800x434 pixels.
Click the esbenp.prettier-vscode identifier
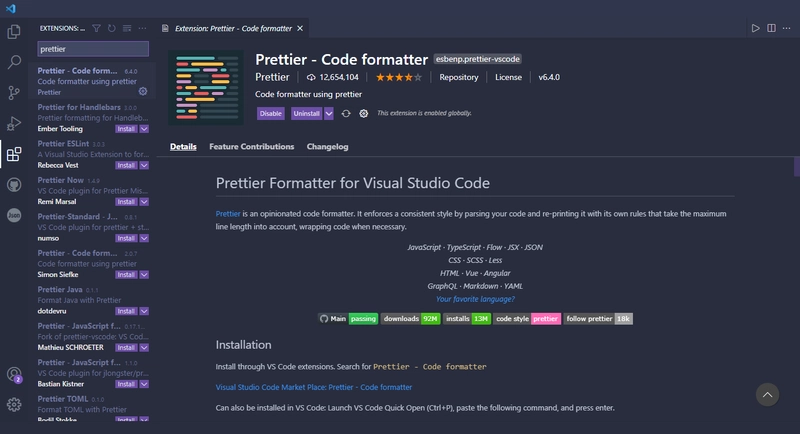click(x=478, y=59)
